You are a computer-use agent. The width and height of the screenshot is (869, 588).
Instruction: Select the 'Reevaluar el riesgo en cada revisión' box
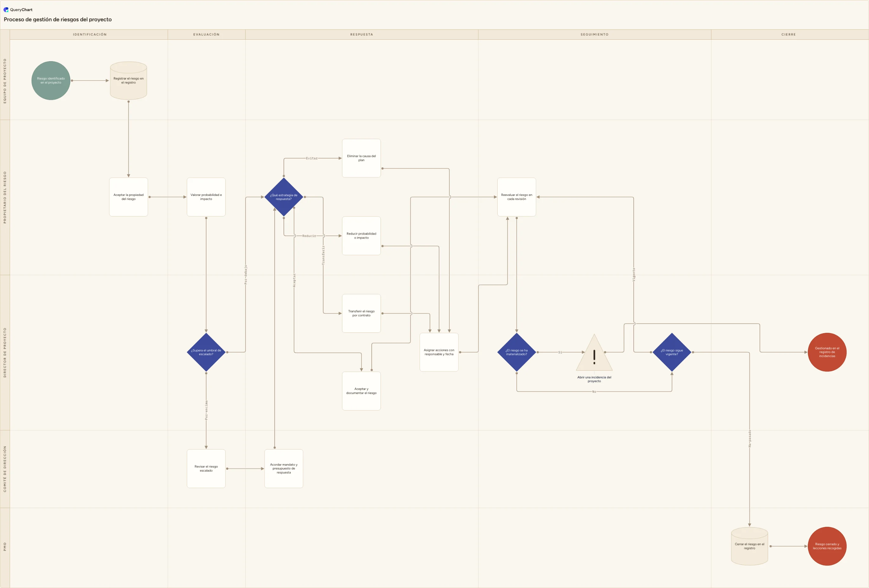(x=517, y=197)
